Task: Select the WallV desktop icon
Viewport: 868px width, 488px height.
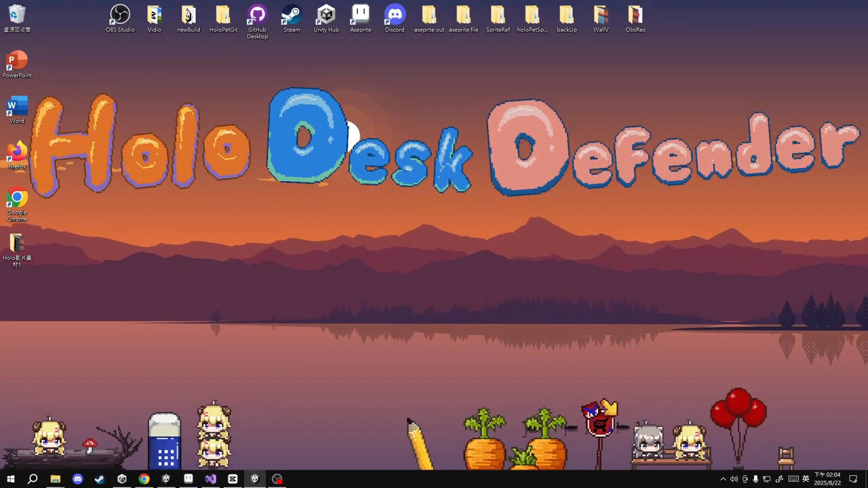Action: [601, 18]
